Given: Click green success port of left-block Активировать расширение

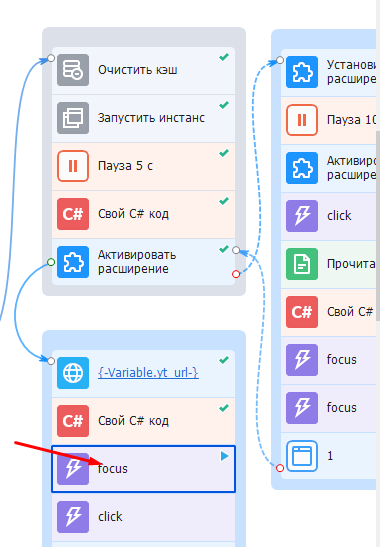Looking at the screenshot, I should [51, 262].
